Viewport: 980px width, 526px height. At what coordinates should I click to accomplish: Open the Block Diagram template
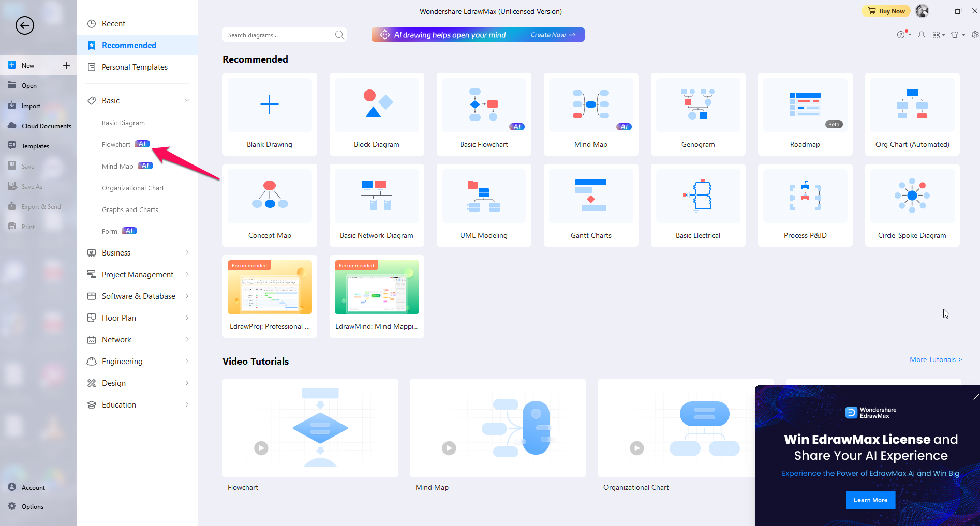377,114
